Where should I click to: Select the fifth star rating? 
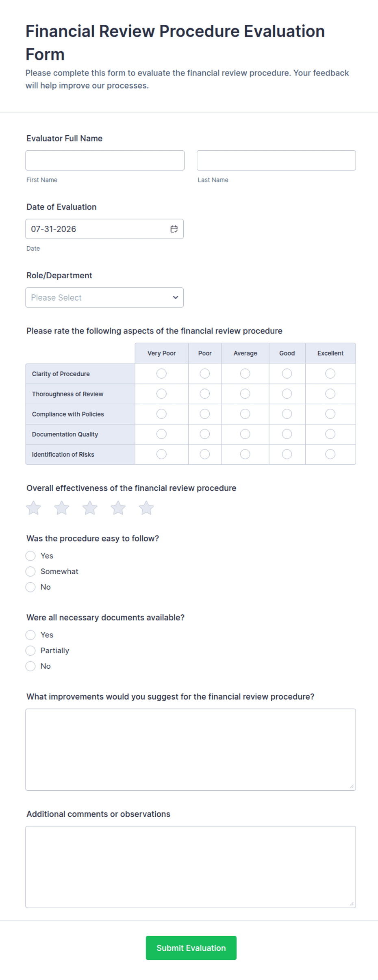[x=146, y=508]
